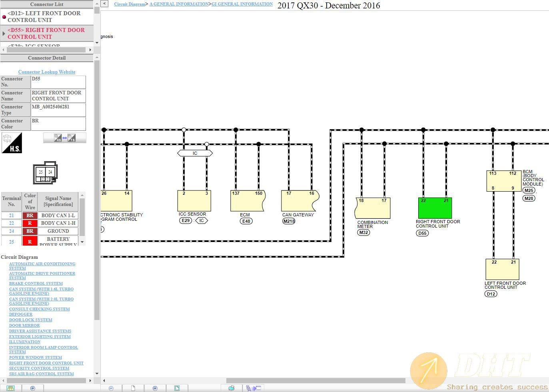Viewport: 549px width, 392px height.
Task: Open CAN System with 1.6L Turbo link
Action: click(x=41, y=291)
